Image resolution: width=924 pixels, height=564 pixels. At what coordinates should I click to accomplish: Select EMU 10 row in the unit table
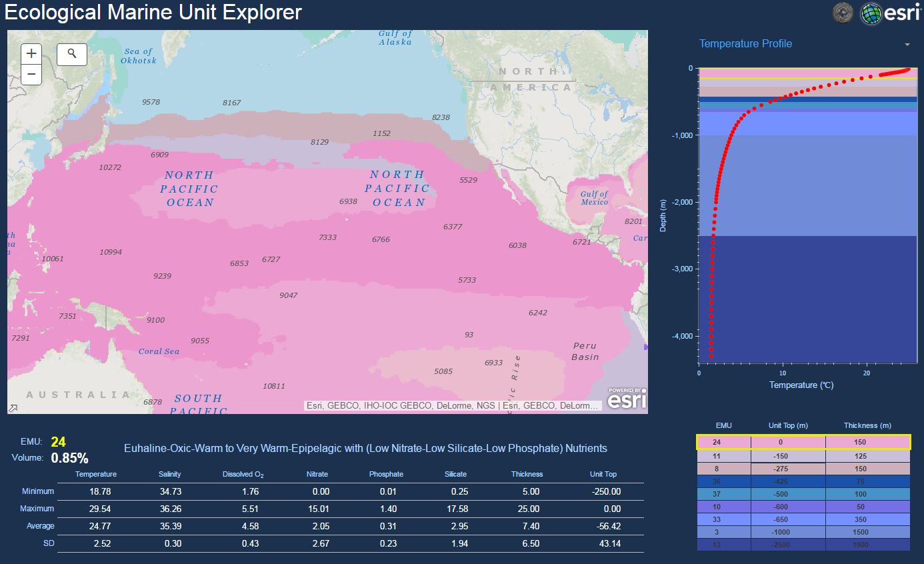(x=803, y=507)
